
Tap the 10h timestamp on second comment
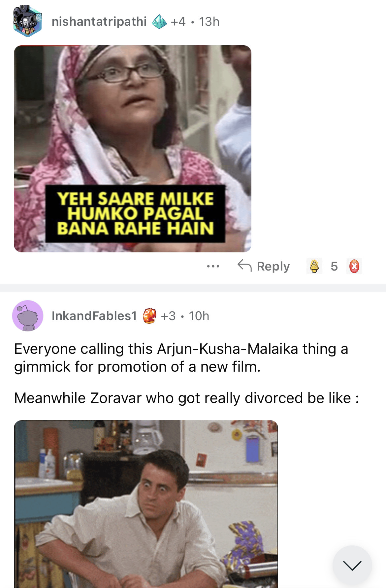coord(199,316)
